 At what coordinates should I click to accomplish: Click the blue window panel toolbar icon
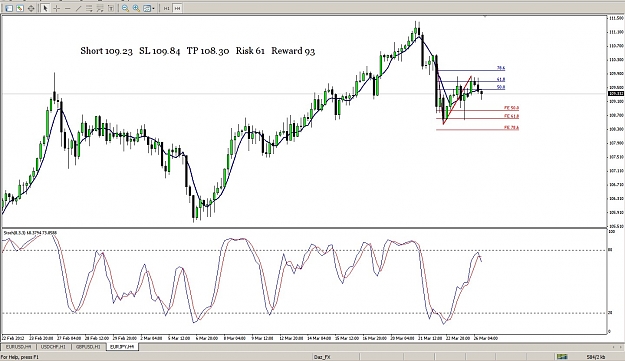(9, 8)
